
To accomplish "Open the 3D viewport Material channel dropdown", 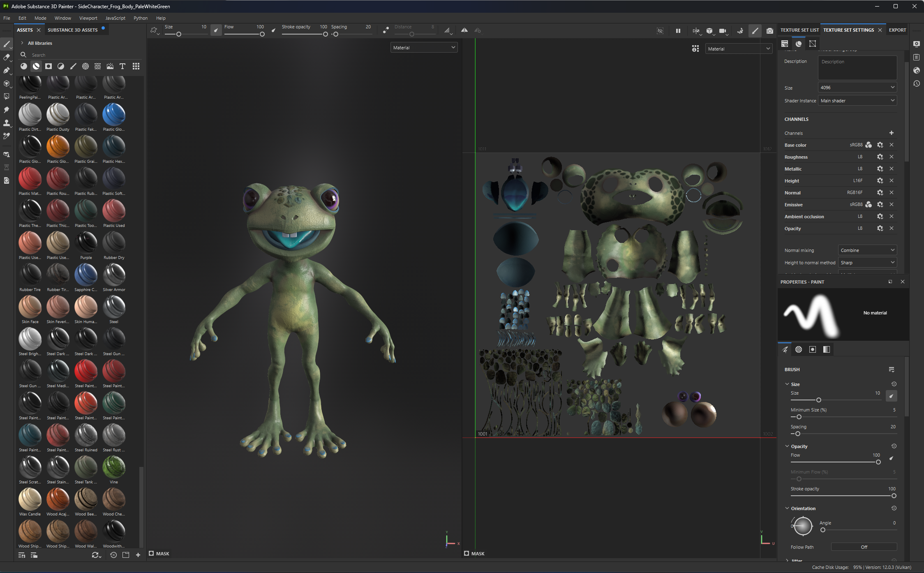I will pyautogui.click(x=424, y=48).
